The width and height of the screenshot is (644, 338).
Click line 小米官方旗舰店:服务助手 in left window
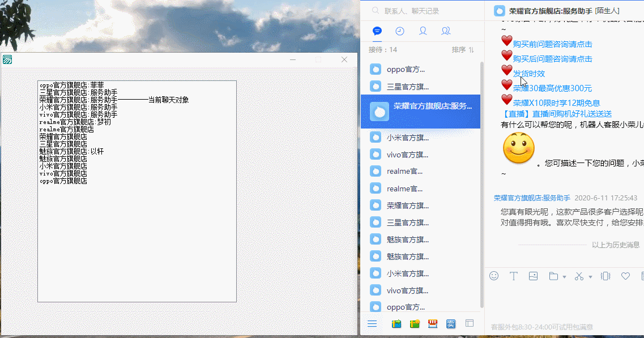point(78,107)
